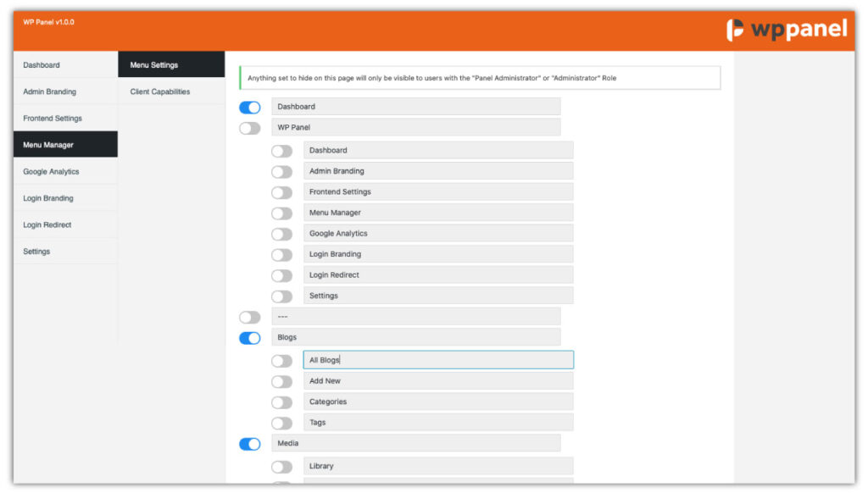Toggle the Library submenu switch

point(281,467)
